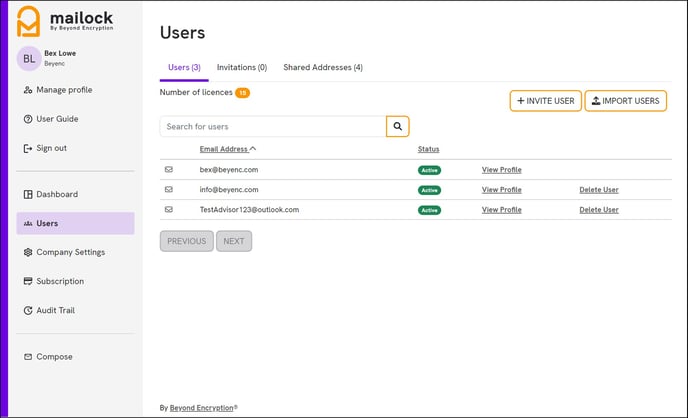
Task: Click the Active badge for bex@beyenc.com
Action: click(x=429, y=170)
